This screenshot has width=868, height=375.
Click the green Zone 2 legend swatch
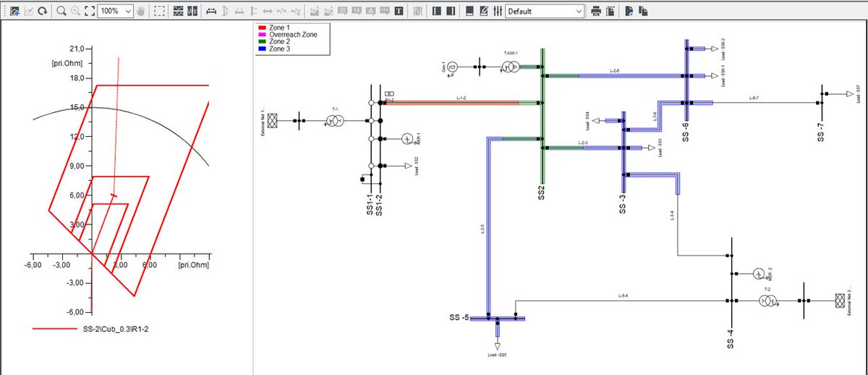click(262, 41)
